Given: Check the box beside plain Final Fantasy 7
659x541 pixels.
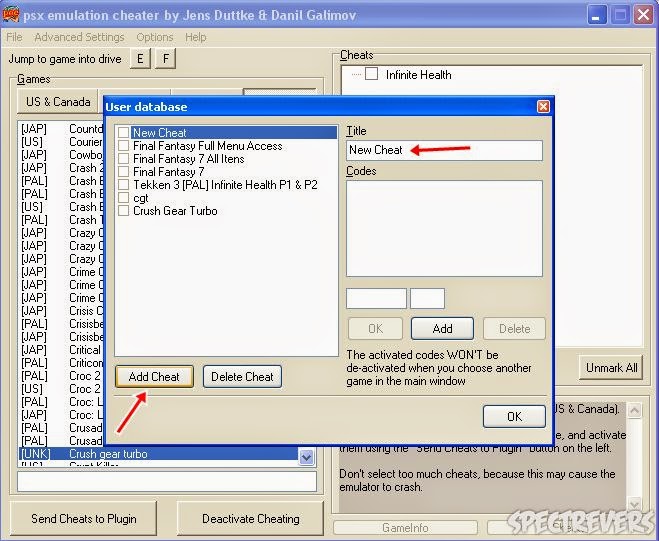Looking at the screenshot, I should (123, 172).
